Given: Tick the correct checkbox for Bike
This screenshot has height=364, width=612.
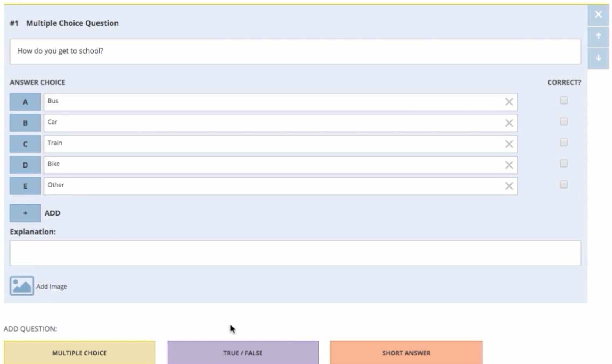Looking at the screenshot, I should tap(564, 164).
